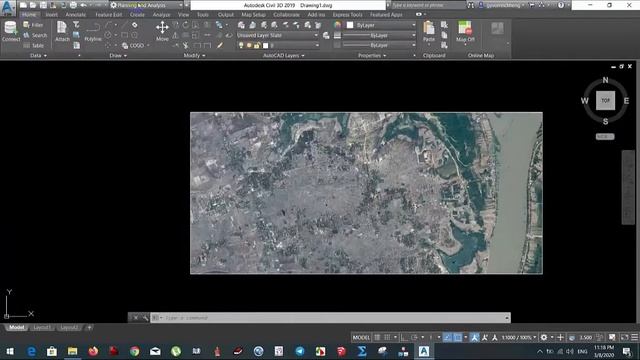Open the Filter tool in Data panel
640x360 pixels.
pos(33,25)
